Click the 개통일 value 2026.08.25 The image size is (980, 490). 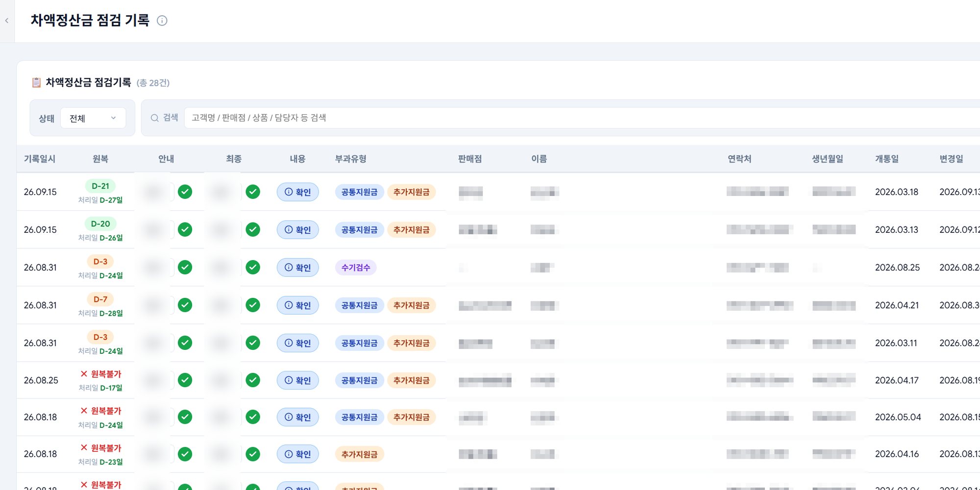point(898,268)
